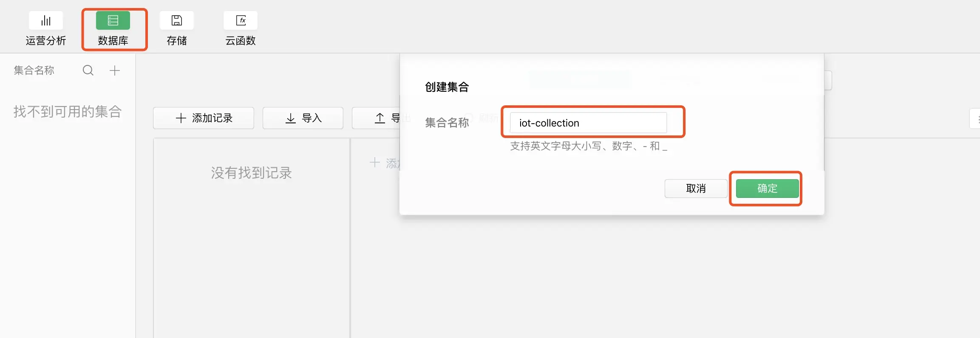Focus the 集合名称 input field
The image size is (980, 338).
tap(588, 123)
